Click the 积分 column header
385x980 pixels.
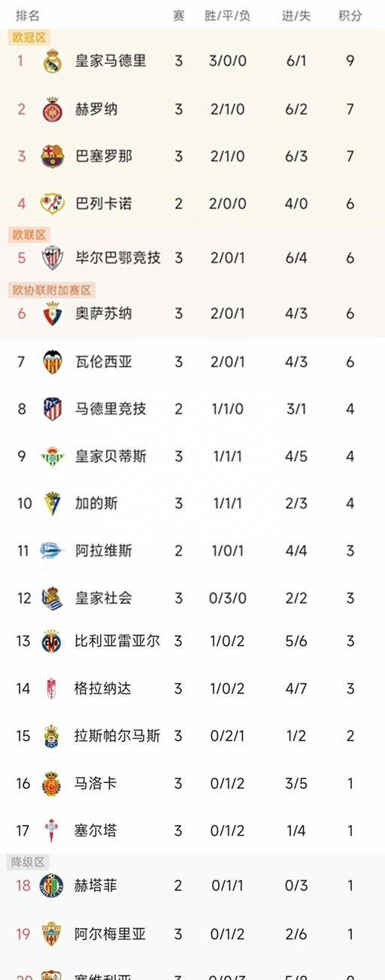pos(350,15)
